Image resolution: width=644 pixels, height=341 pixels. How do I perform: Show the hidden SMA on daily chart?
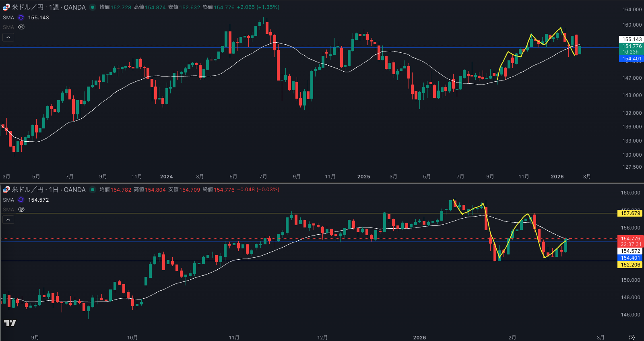pyautogui.click(x=21, y=210)
